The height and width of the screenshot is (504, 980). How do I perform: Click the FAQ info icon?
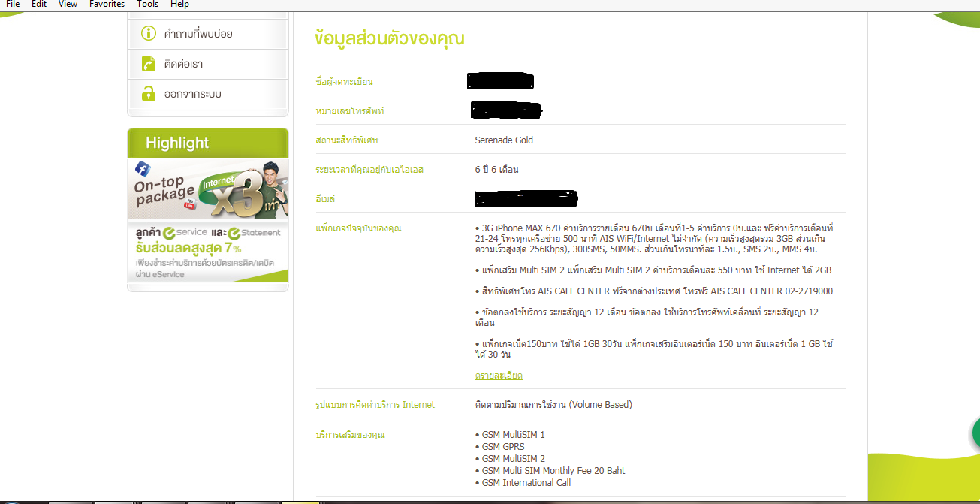(x=149, y=33)
